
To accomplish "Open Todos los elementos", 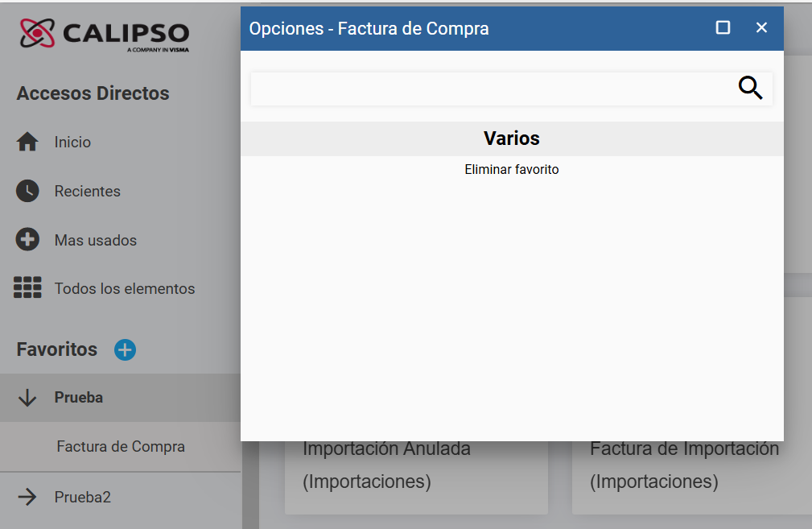I will click(125, 288).
